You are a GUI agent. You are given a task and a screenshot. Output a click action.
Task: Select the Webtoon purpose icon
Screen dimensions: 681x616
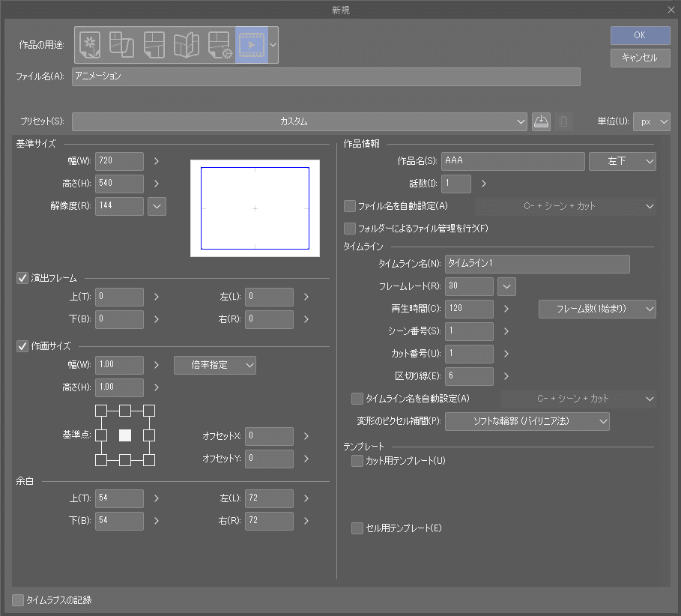(121, 44)
